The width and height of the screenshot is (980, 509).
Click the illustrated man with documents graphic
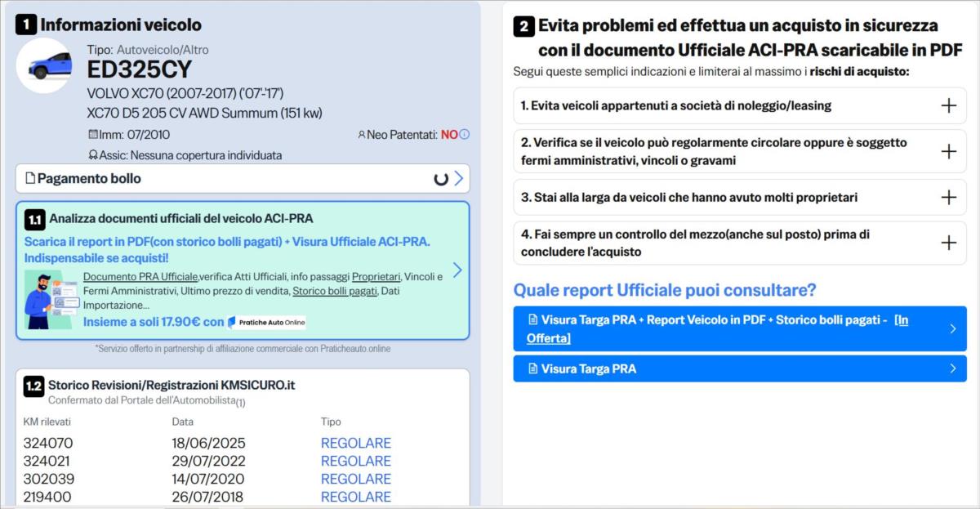pyautogui.click(x=48, y=297)
